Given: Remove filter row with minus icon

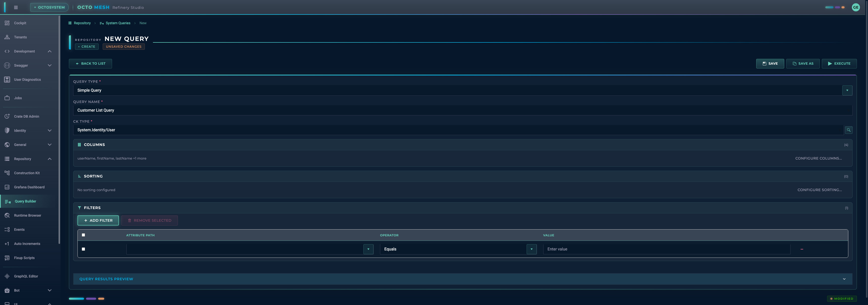Looking at the screenshot, I should (x=802, y=249).
